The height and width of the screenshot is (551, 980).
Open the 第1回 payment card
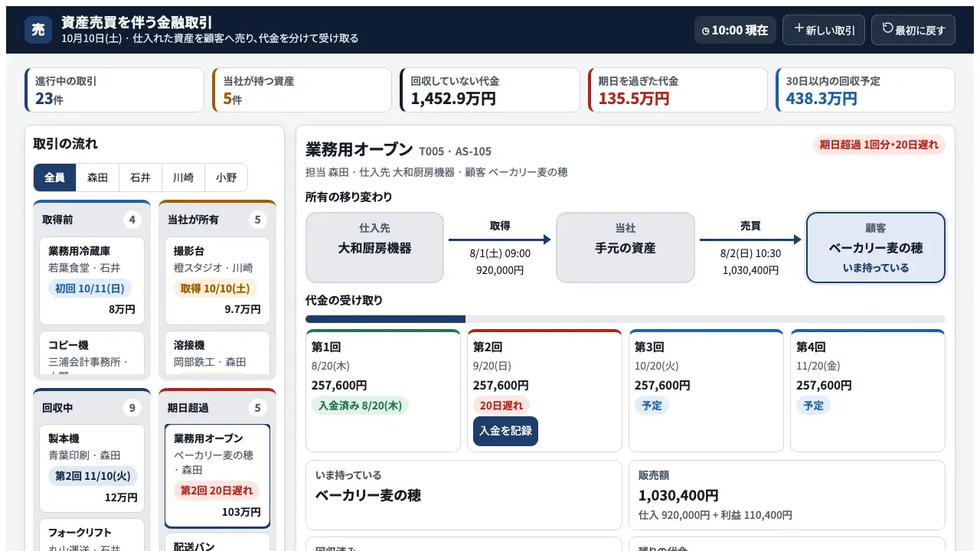tap(383, 391)
